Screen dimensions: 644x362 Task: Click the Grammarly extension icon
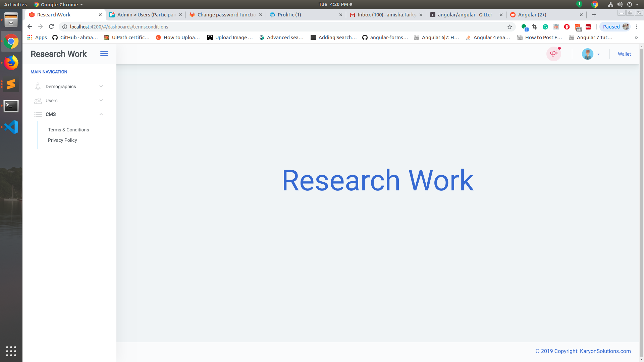pyautogui.click(x=545, y=27)
